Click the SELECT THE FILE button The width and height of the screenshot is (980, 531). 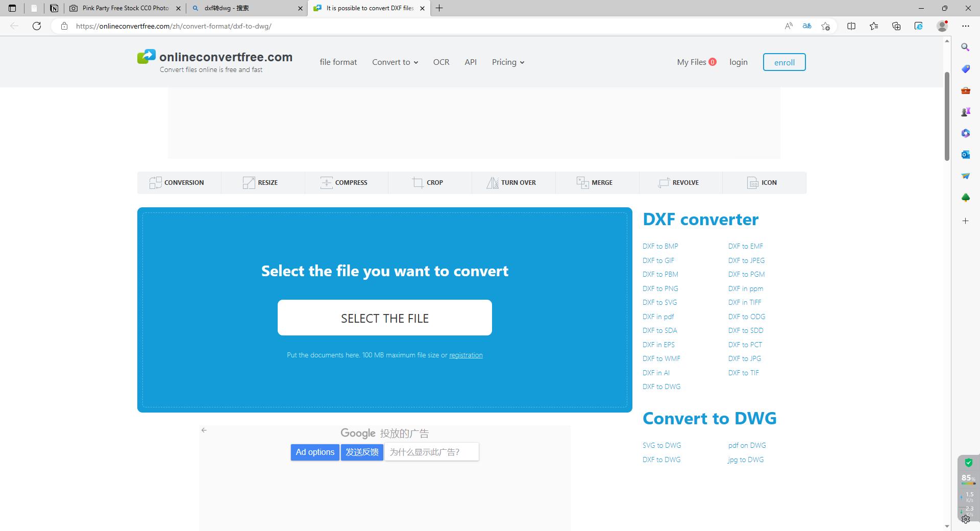(x=384, y=317)
